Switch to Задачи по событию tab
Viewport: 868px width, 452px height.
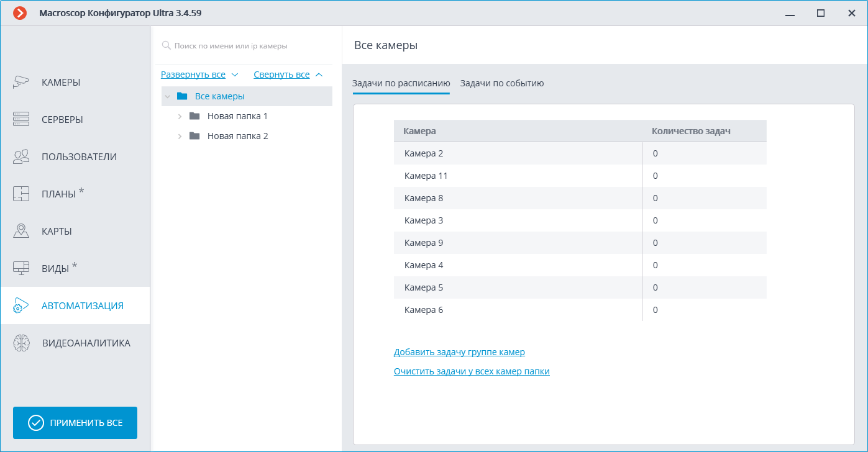pyautogui.click(x=502, y=83)
